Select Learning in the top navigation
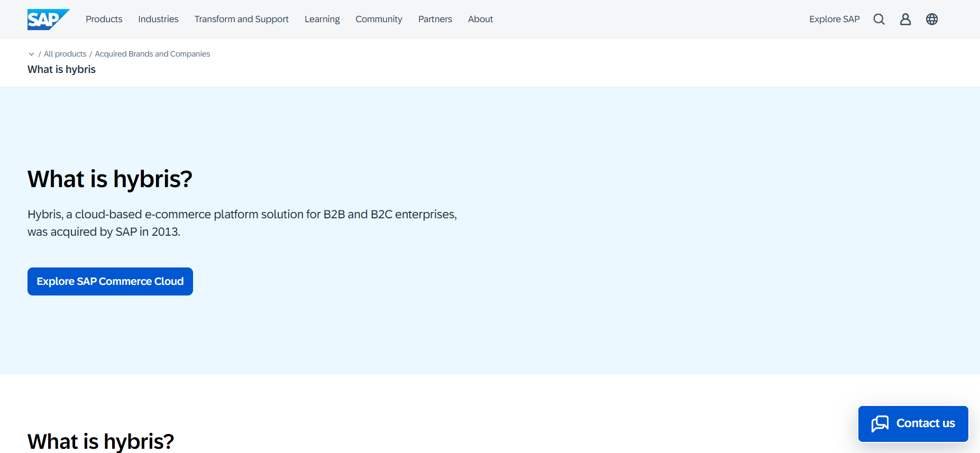The height and width of the screenshot is (453, 980). point(322,20)
